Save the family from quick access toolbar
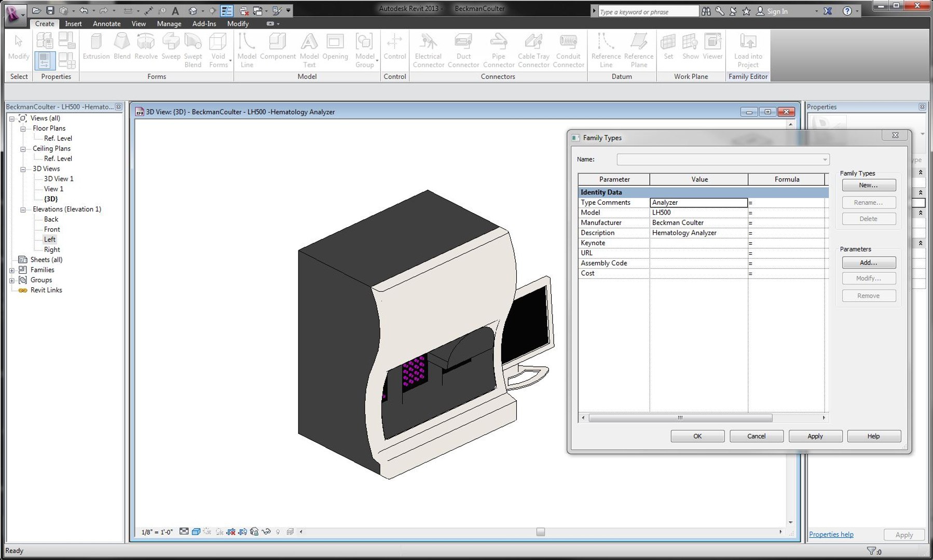Image resolution: width=933 pixels, height=560 pixels. 50,10
